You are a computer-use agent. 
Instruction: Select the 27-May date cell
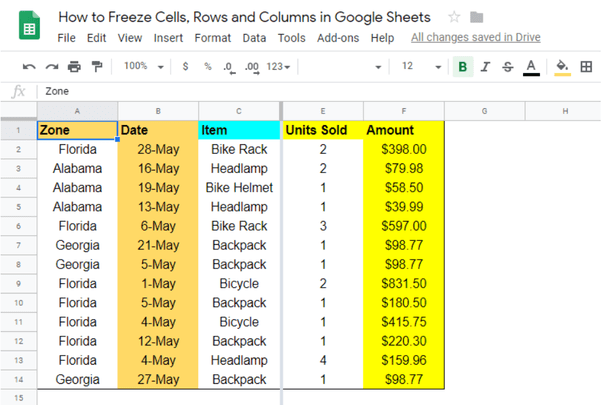click(158, 380)
